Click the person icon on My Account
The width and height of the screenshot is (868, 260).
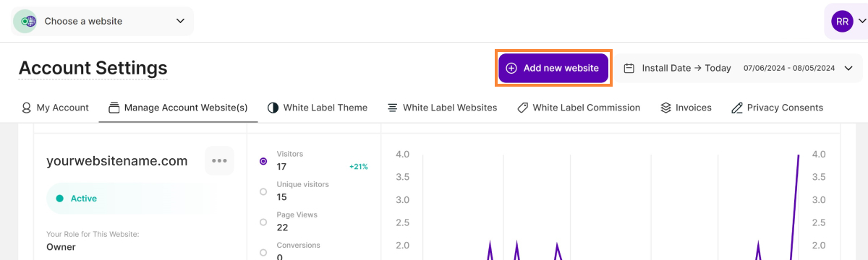coord(27,108)
